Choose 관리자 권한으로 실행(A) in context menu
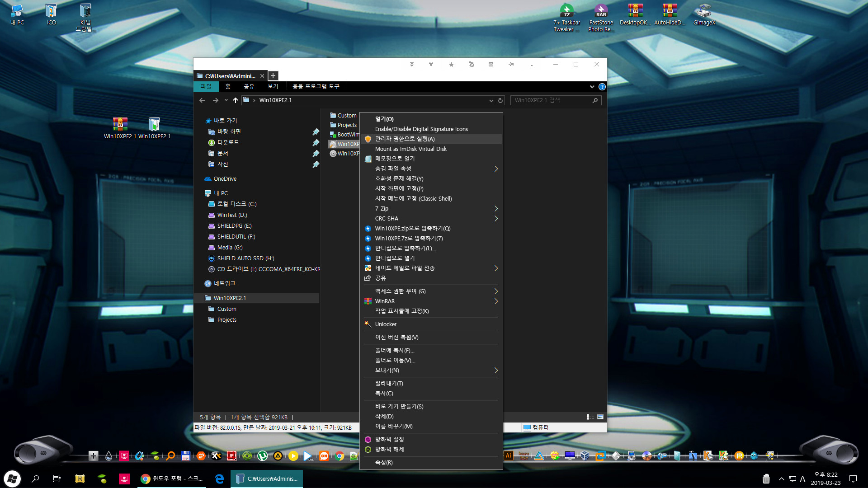868x488 pixels. point(431,139)
